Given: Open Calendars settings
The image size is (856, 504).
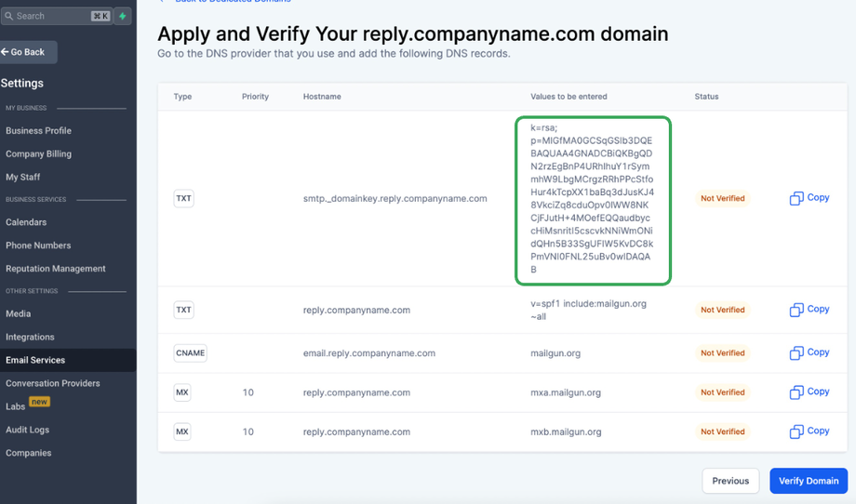Looking at the screenshot, I should [26, 222].
